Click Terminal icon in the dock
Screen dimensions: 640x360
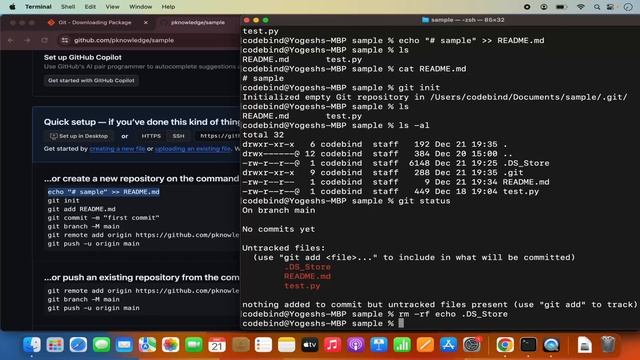[x=528, y=345]
